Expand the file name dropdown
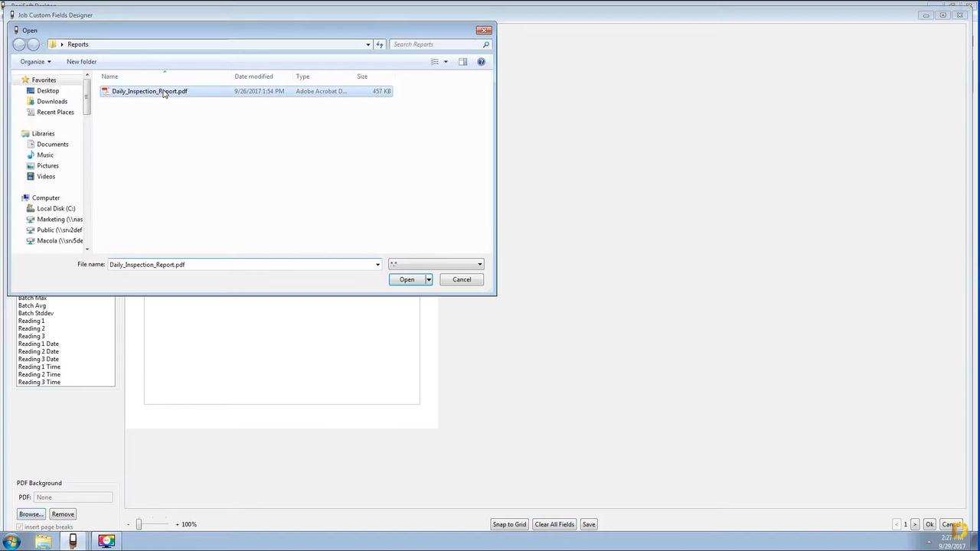Image resolution: width=980 pixels, height=551 pixels. click(x=377, y=265)
